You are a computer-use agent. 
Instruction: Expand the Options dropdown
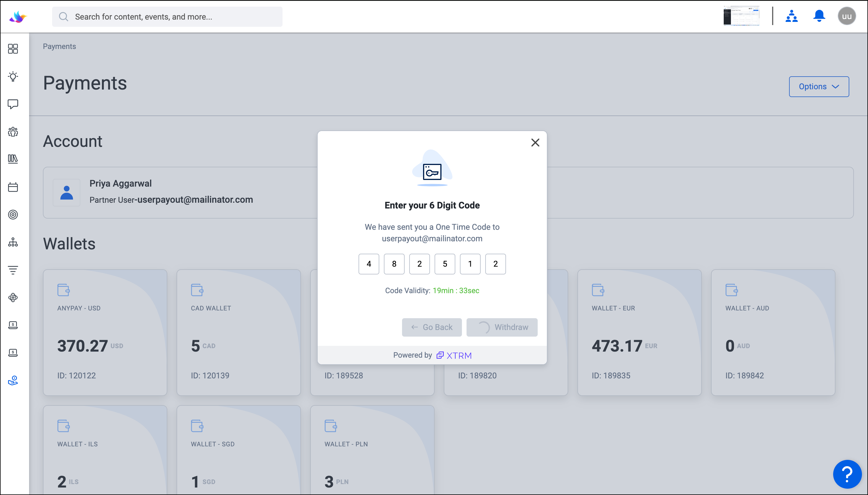pyautogui.click(x=819, y=87)
